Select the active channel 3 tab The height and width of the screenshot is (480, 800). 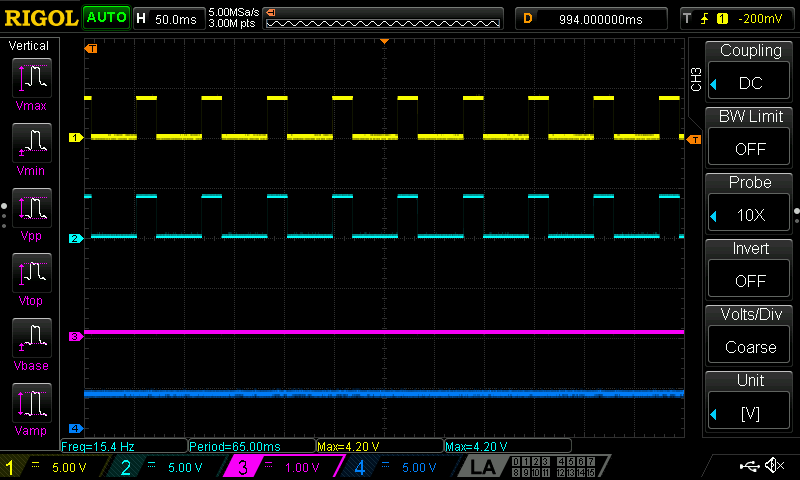[x=283, y=467]
